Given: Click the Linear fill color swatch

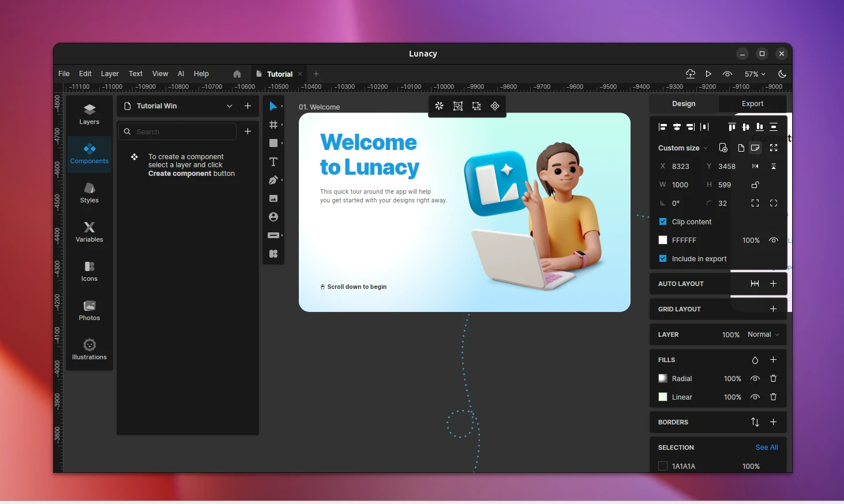Looking at the screenshot, I should click(x=663, y=397).
